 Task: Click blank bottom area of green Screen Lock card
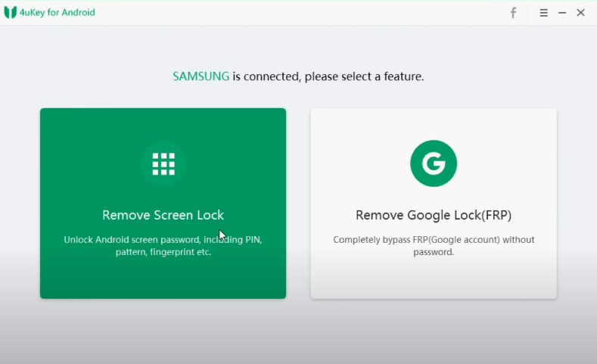pyautogui.click(x=163, y=280)
